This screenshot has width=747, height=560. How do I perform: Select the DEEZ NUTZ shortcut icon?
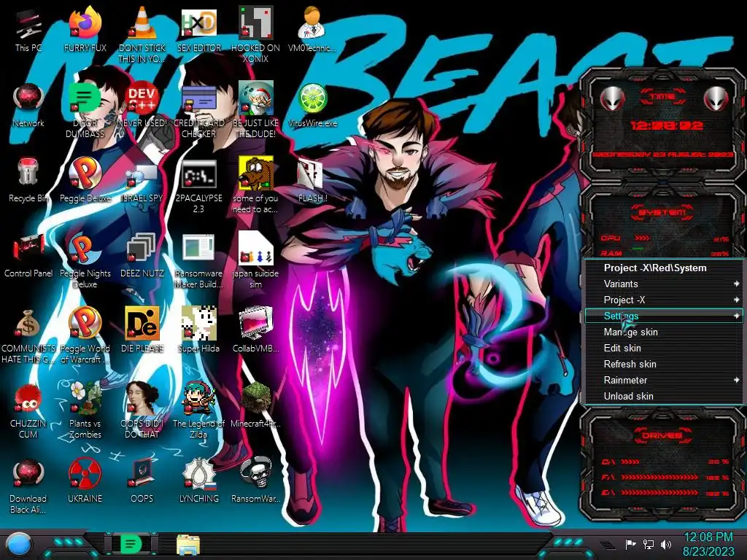(142, 249)
